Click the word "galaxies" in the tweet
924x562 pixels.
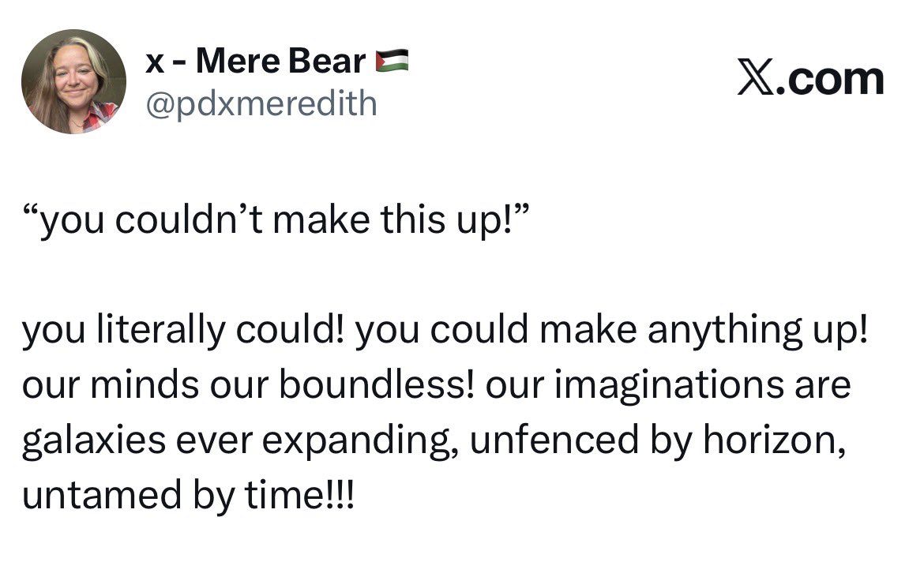[94, 441]
